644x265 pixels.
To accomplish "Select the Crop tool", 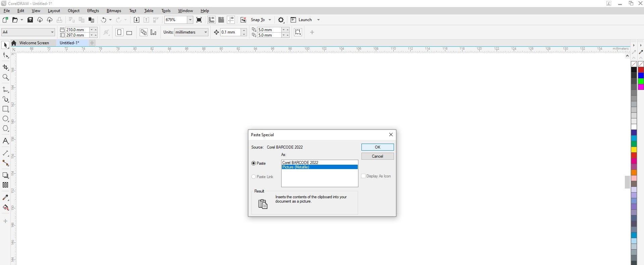I will coord(5,67).
